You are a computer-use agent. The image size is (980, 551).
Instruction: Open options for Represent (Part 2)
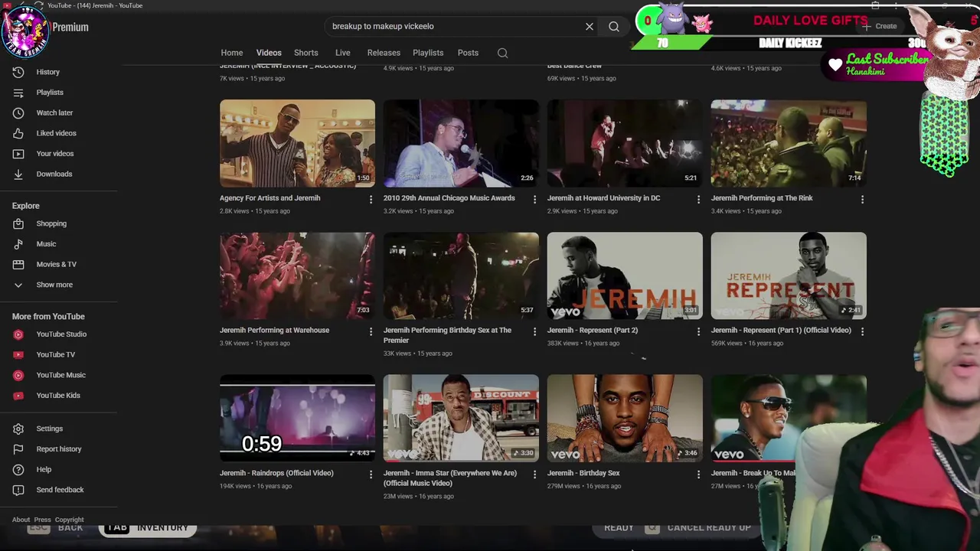[698, 331]
